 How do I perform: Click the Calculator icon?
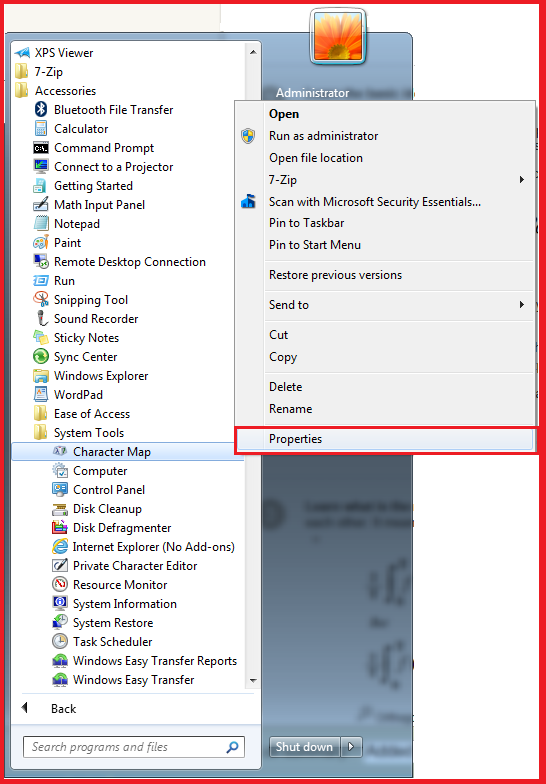[41, 128]
